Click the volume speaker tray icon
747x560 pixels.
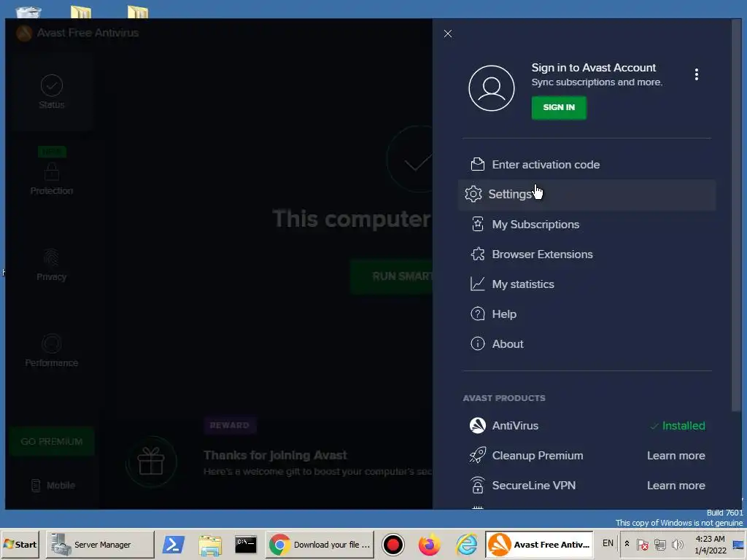click(x=677, y=544)
